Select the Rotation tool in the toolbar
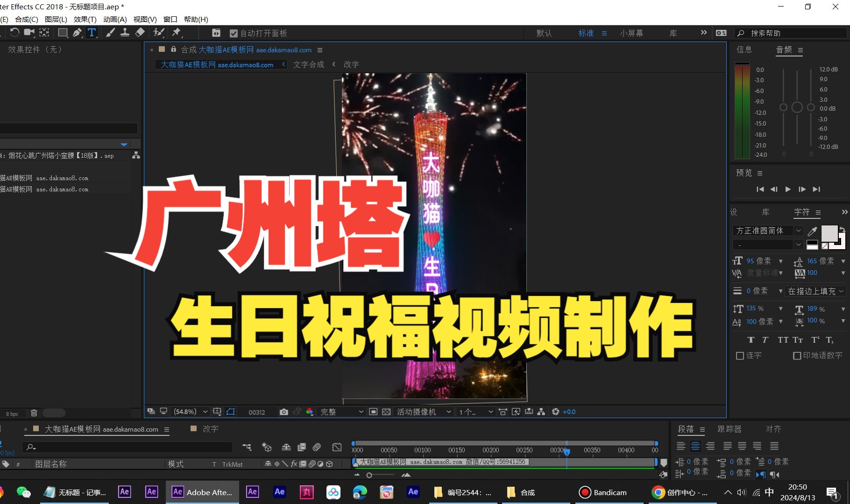The height and width of the screenshot is (504, 850). [x=15, y=32]
